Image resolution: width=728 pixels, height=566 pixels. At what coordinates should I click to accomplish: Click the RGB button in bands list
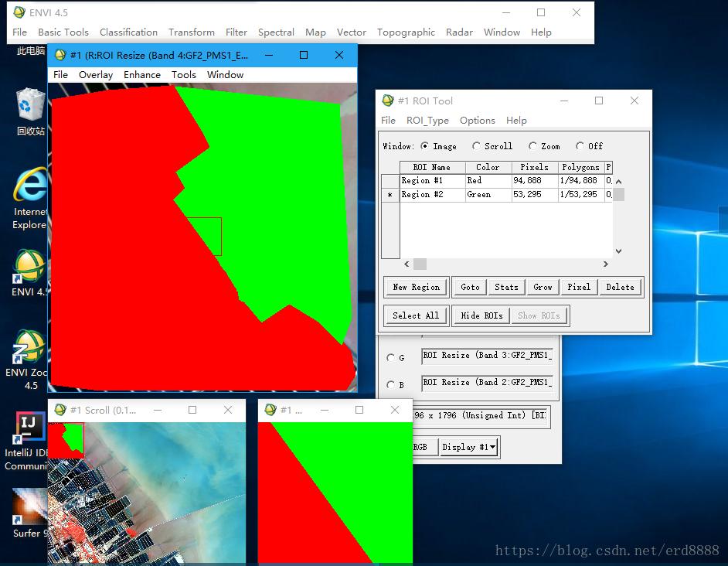click(424, 447)
